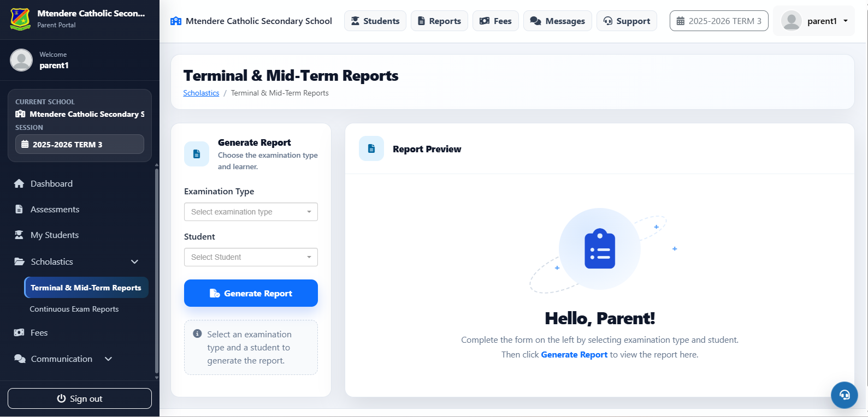Open My Students via its student icon

(x=19, y=235)
